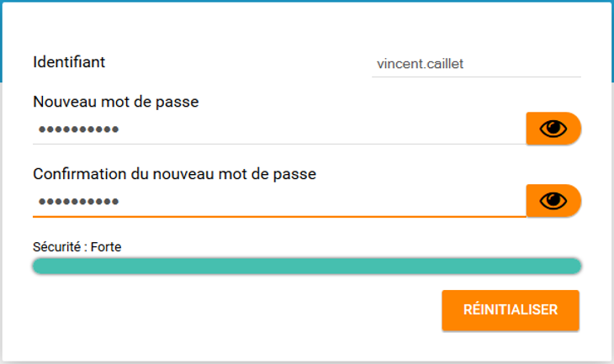The width and height of the screenshot is (614, 364).
Task: Click the green password strength bar
Action: pyautogui.click(x=307, y=266)
